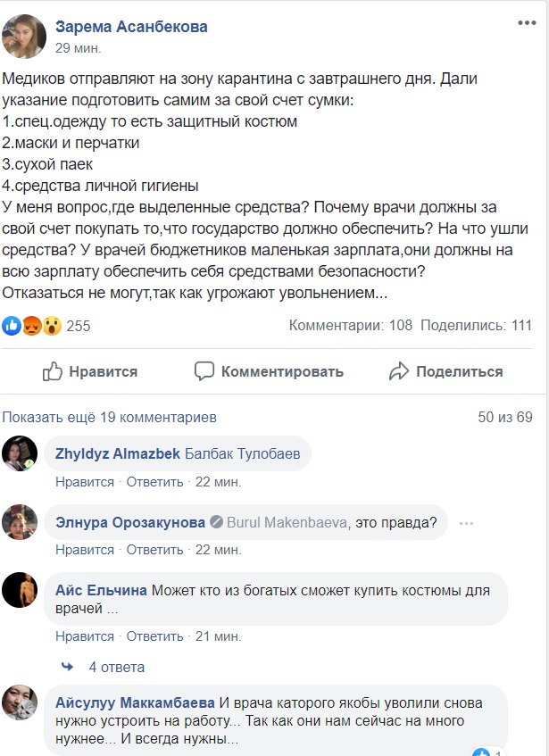
Task: Open the Комментарии: 108 count
Action: tap(350, 326)
